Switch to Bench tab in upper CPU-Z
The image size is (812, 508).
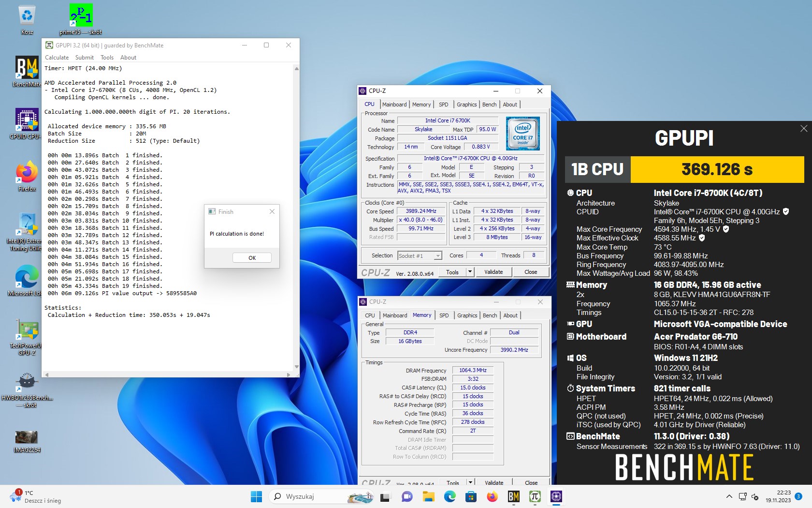(x=489, y=105)
